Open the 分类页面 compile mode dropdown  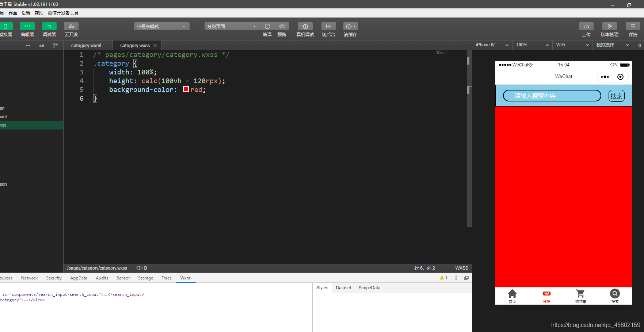[x=232, y=26]
